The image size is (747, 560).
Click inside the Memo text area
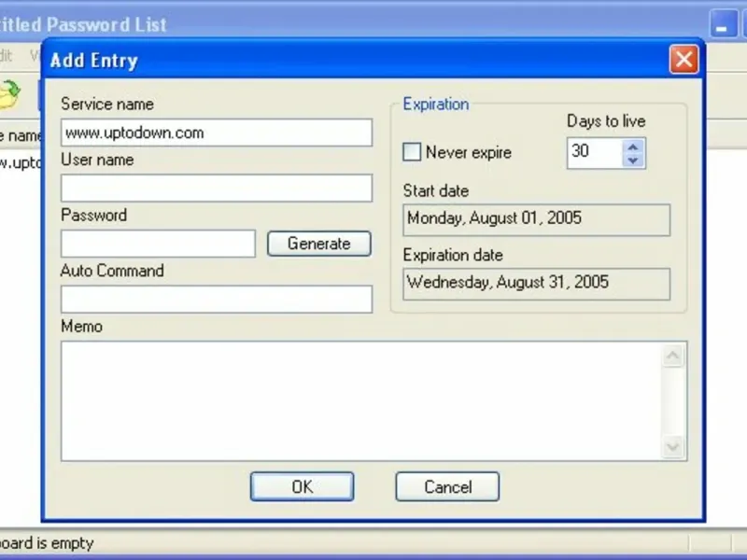(361, 401)
